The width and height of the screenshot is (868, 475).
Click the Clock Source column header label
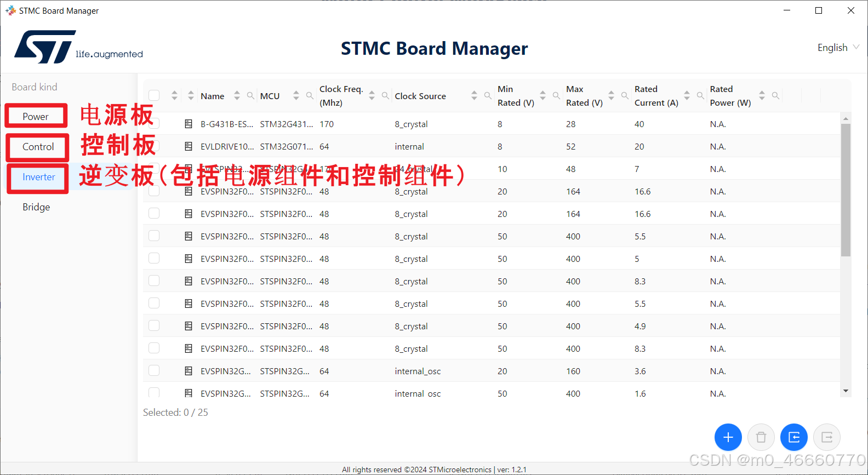click(420, 96)
